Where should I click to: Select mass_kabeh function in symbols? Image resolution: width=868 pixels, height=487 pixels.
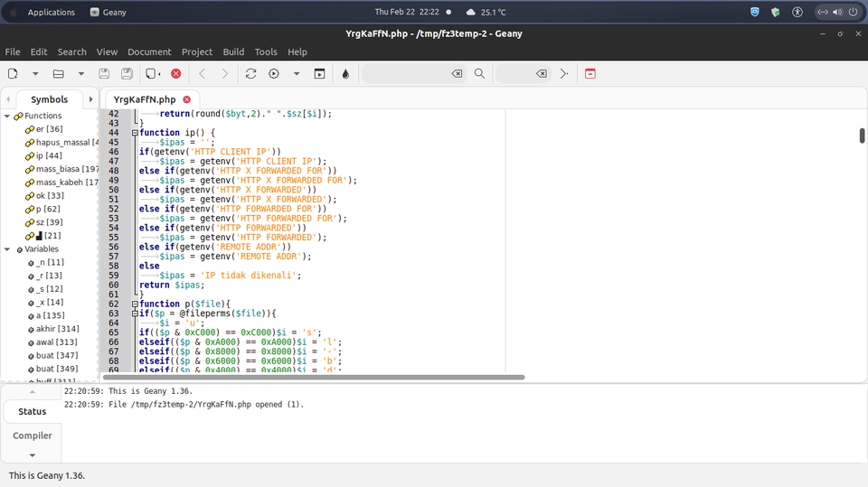coord(61,183)
